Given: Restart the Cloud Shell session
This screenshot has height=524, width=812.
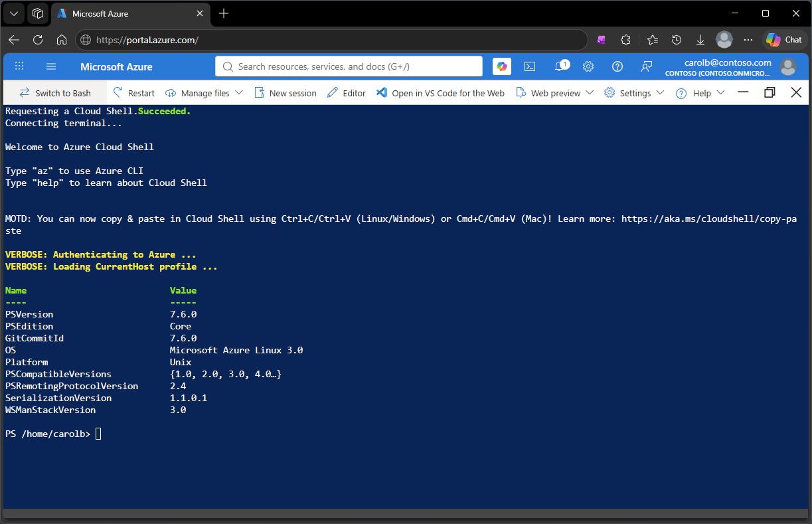Looking at the screenshot, I should click(133, 93).
